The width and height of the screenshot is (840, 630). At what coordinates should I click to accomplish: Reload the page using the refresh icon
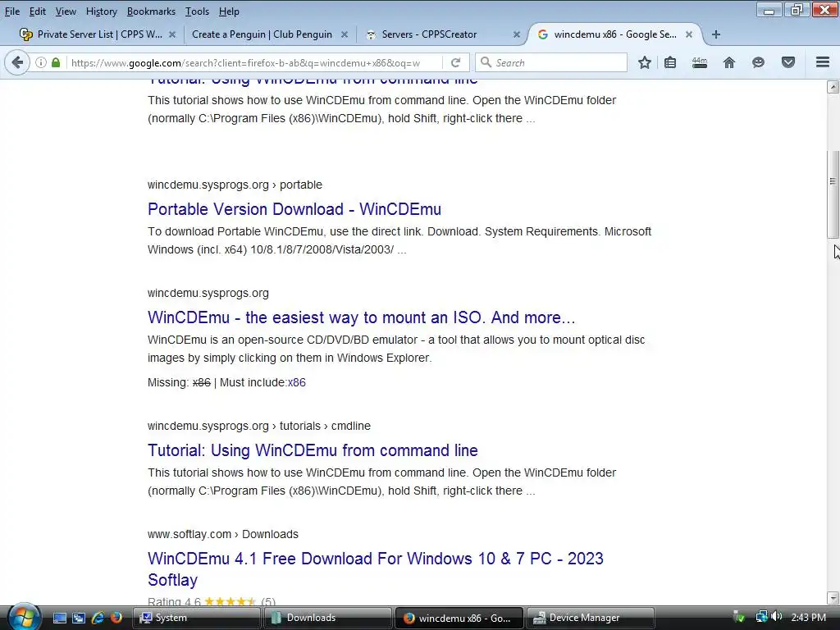[x=456, y=62]
